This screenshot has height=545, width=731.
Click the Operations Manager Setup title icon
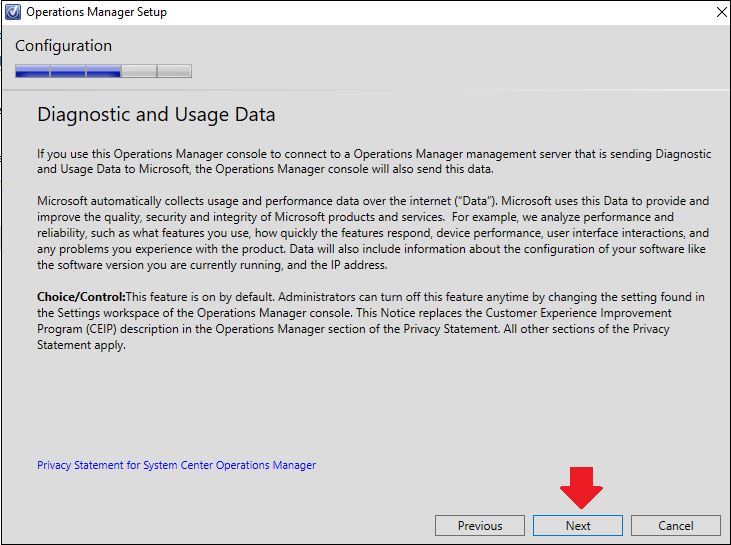click(13, 12)
